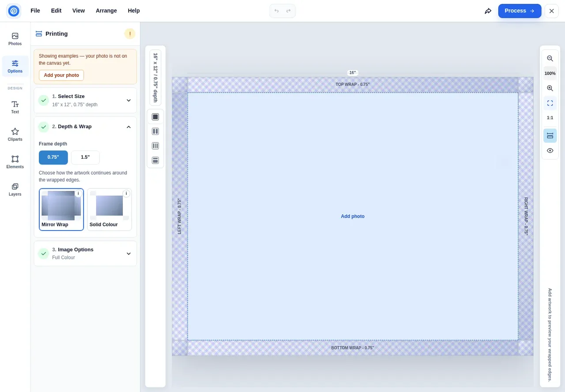
Task: Choose the three-panel split layout
Action: tap(155, 146)
